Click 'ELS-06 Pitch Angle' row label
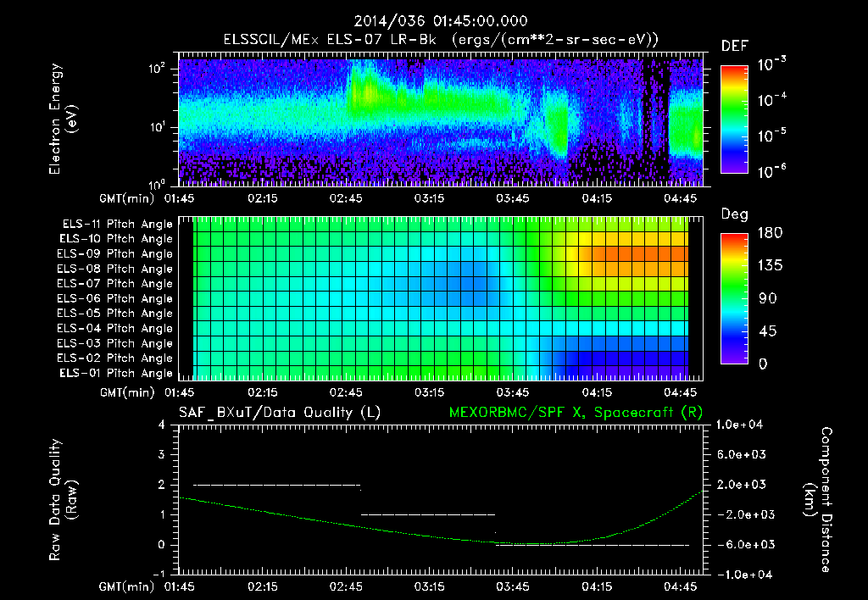The width and height of the screenshot is (868, 600). 114,298
